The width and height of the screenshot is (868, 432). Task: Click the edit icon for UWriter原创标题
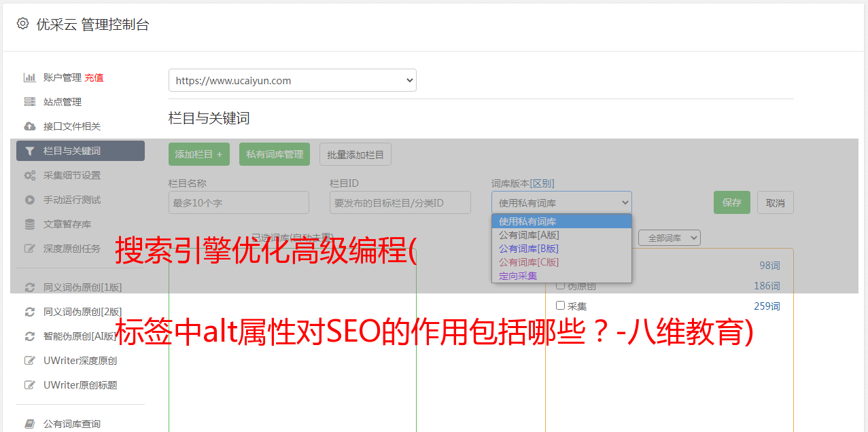(29, 385)
